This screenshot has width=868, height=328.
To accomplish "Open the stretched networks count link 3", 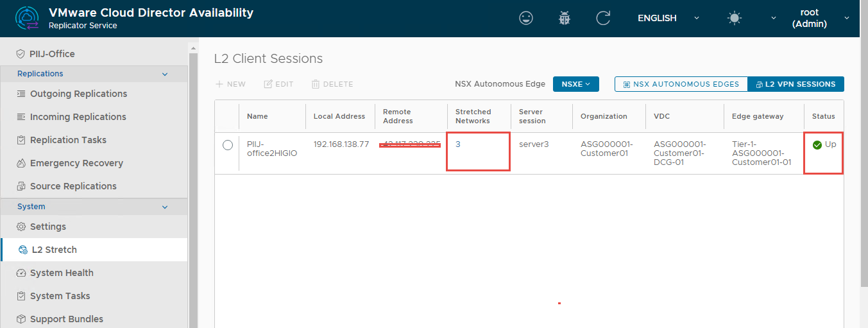I will [x=458, y=144].
